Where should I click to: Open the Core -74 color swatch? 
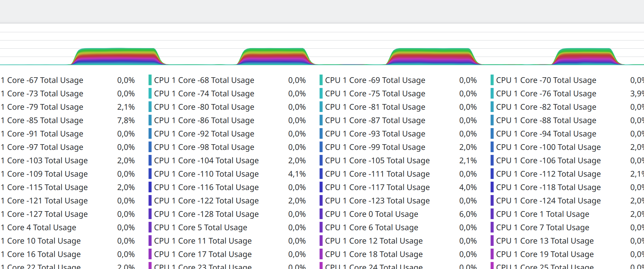(x=150, y=93)
